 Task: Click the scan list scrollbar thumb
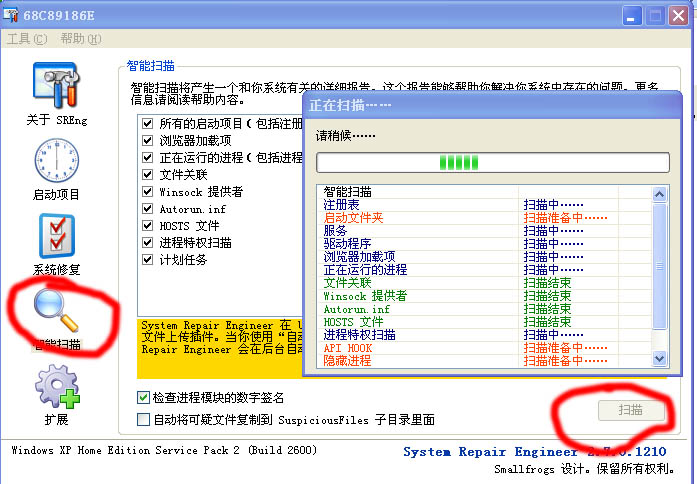659,266
